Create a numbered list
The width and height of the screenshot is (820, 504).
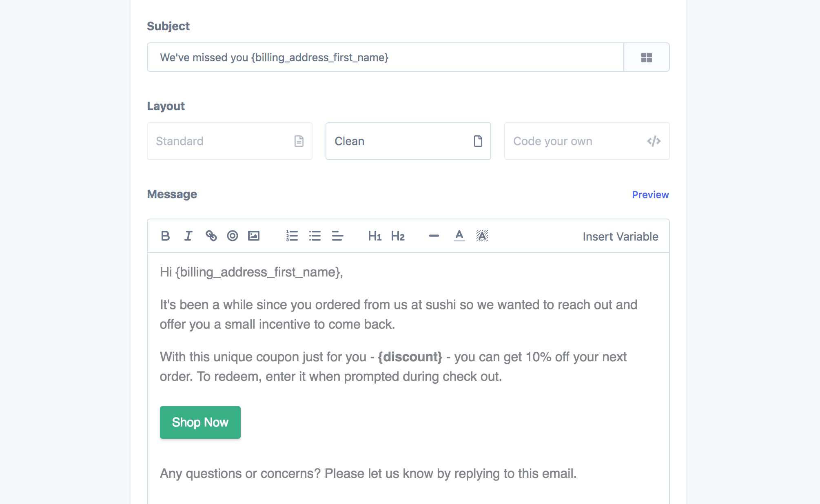pyautogui.click(x=292, y=236)
